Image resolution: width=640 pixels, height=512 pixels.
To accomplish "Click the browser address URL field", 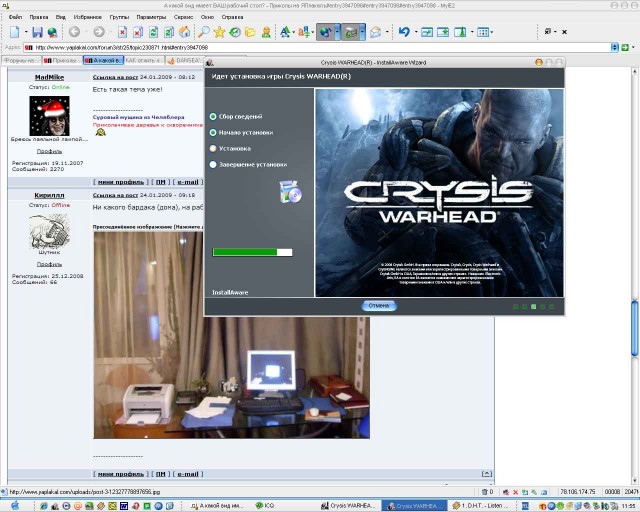I will point(317,48).
